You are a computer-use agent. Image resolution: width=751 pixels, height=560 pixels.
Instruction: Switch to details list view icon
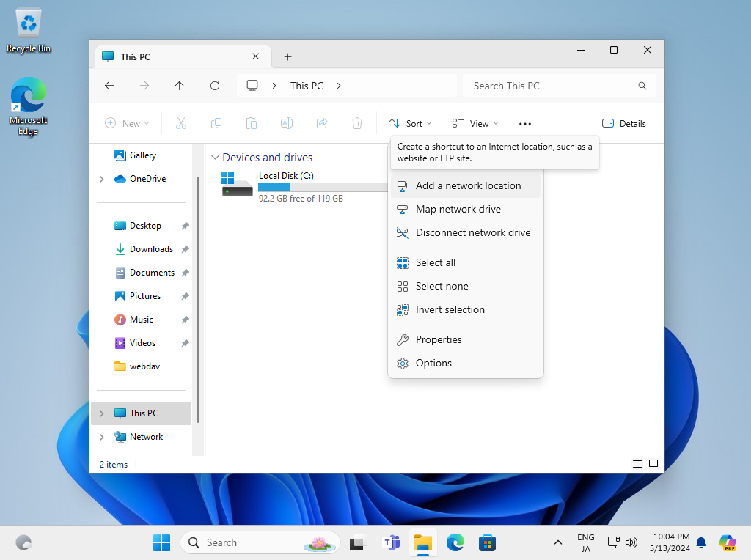click(637, 464)
